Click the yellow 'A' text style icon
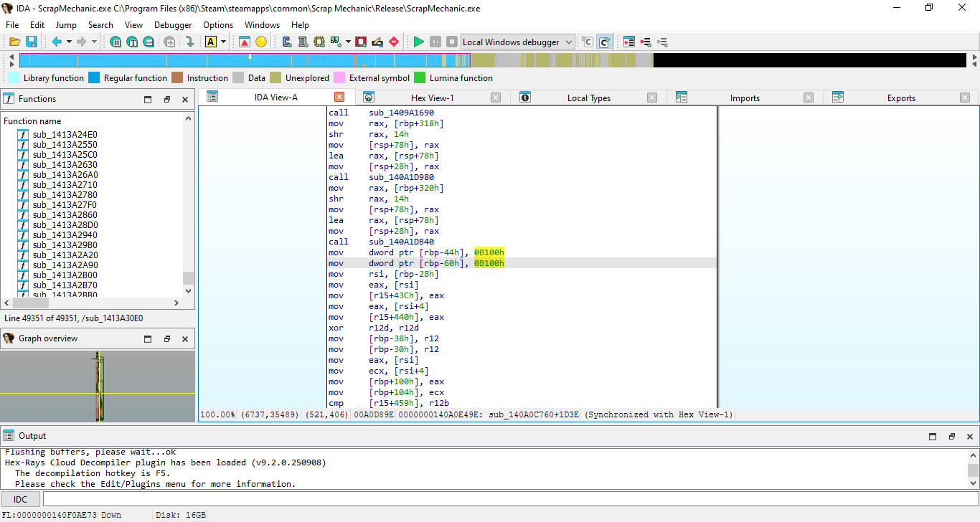Viewport: 980px width, 522px height. click(x=210, y=42)
